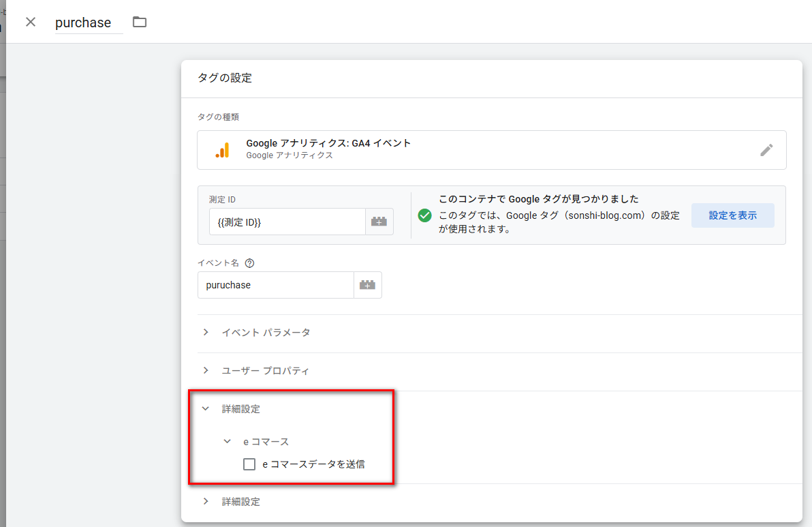Click the Google Analytics bar chart icon
The width and height of the screenshot is (812, 527).
tap(223, 150)
